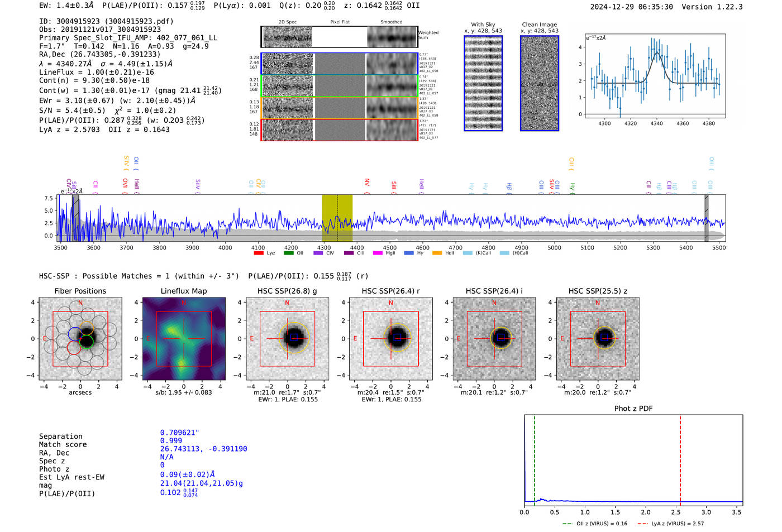Click the Match score value 0.999
The image size is (782, 532).
coord(171,440)
